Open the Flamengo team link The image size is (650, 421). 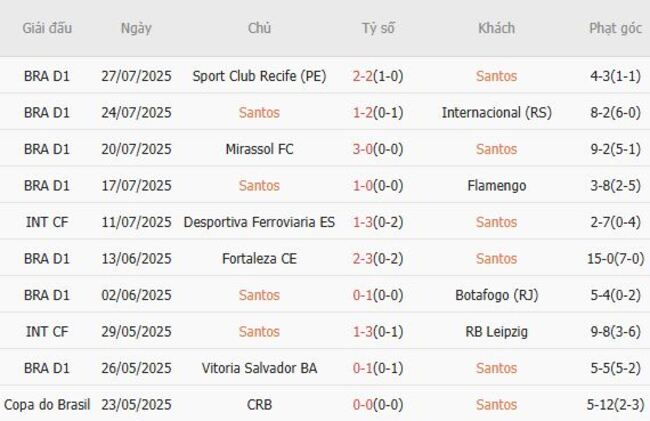pos(496,185)
